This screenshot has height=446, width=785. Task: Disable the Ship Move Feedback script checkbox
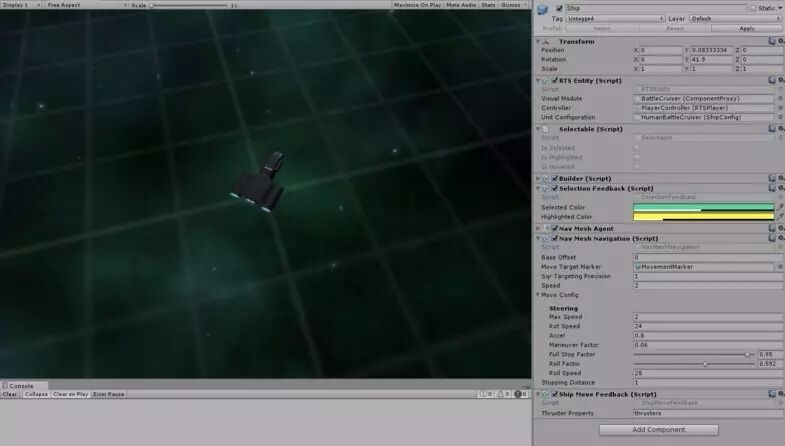pyautogui.click(x=555, y=394)
